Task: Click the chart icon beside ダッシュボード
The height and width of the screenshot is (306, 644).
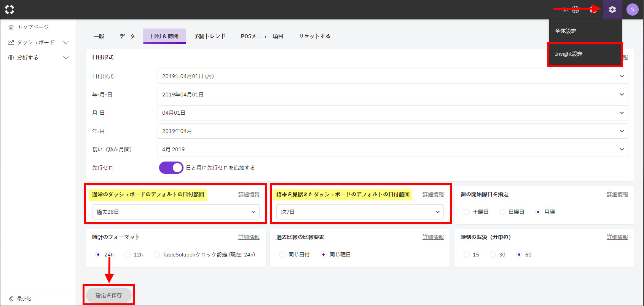Action: tap(11, 42)
